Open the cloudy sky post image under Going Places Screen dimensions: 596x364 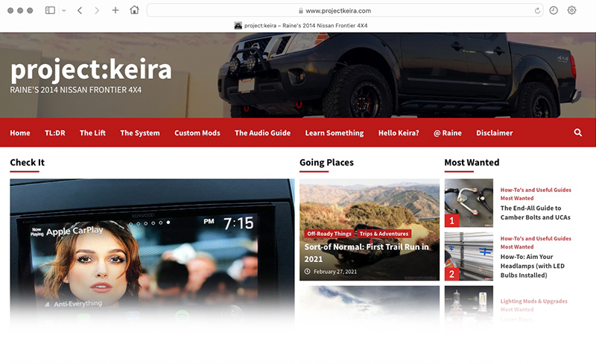(x=370, y=306)
